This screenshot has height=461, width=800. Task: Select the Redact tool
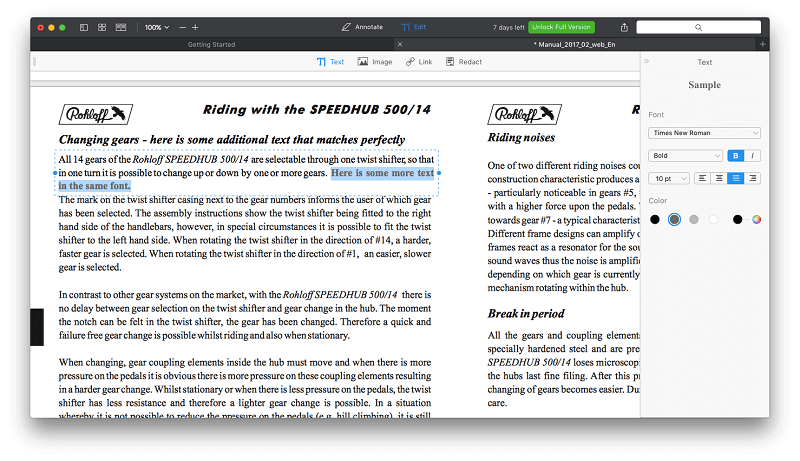point(464,62)
